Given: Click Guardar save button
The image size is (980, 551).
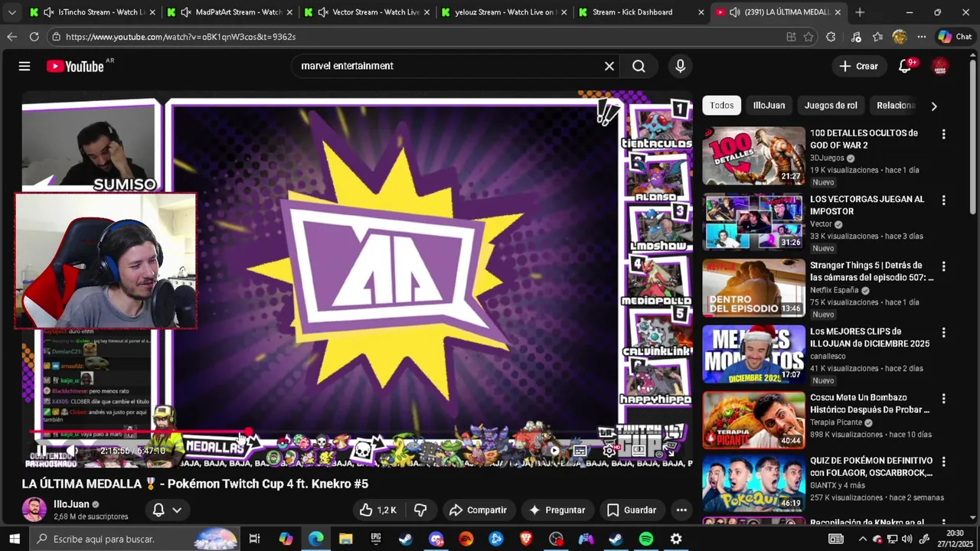Looking at the screenshot, I should (x=632, y=510).
